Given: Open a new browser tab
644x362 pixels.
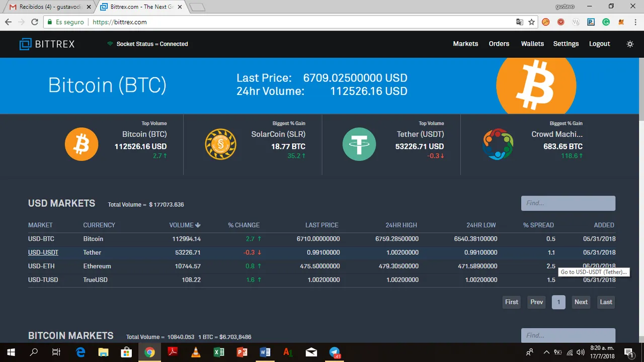Looking at the screenshot, I should pos(197,7).
